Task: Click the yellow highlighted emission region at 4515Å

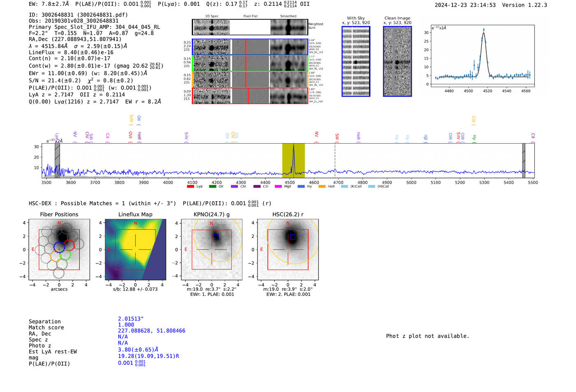Action: click(293, 160)
